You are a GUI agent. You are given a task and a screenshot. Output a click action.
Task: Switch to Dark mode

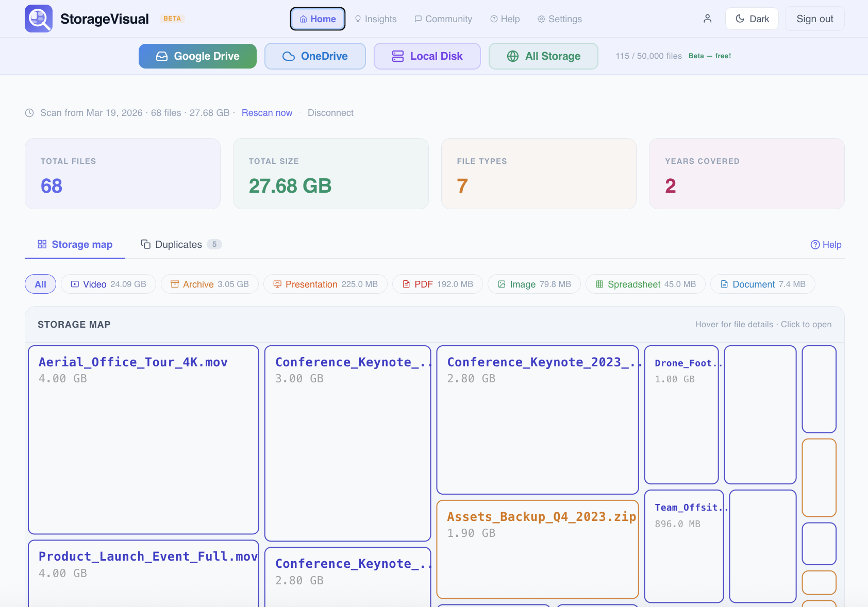click(x=752, y=19)
